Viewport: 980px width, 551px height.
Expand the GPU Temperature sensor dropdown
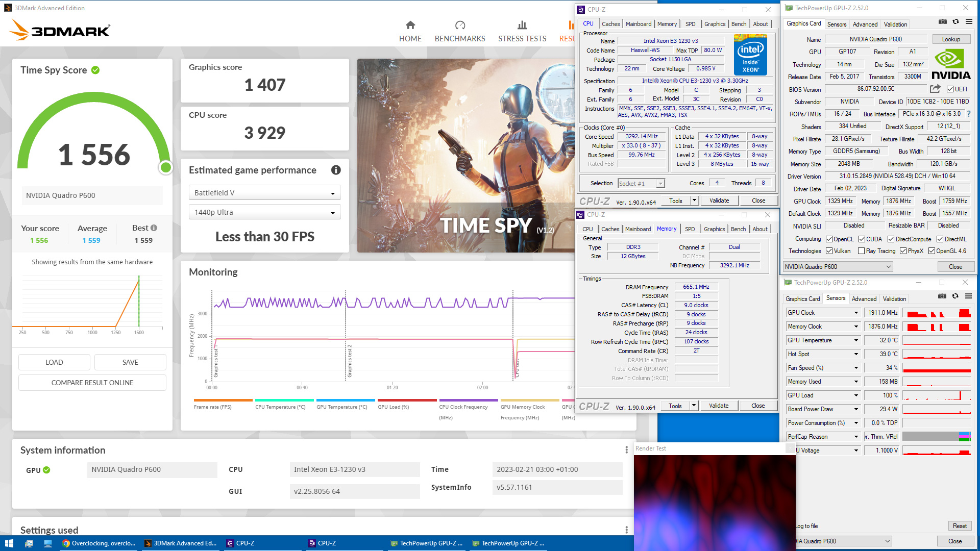pyautogui.click(x=856, y=340)
